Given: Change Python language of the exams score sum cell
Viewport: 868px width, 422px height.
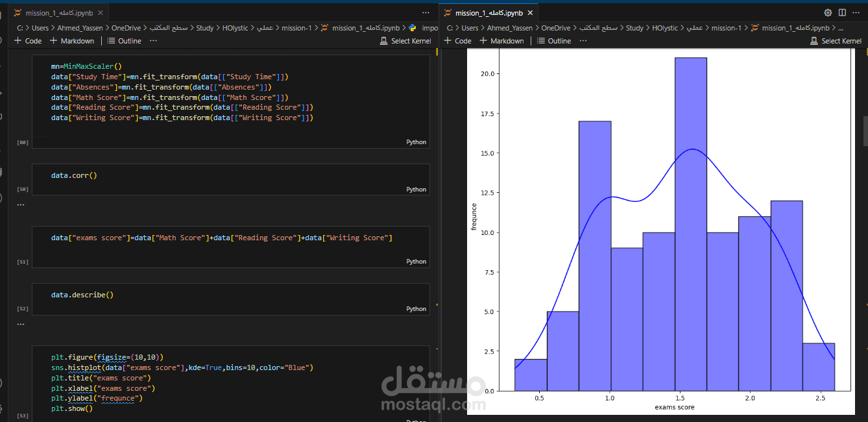Looking at the screenshot, I should 416,262.
